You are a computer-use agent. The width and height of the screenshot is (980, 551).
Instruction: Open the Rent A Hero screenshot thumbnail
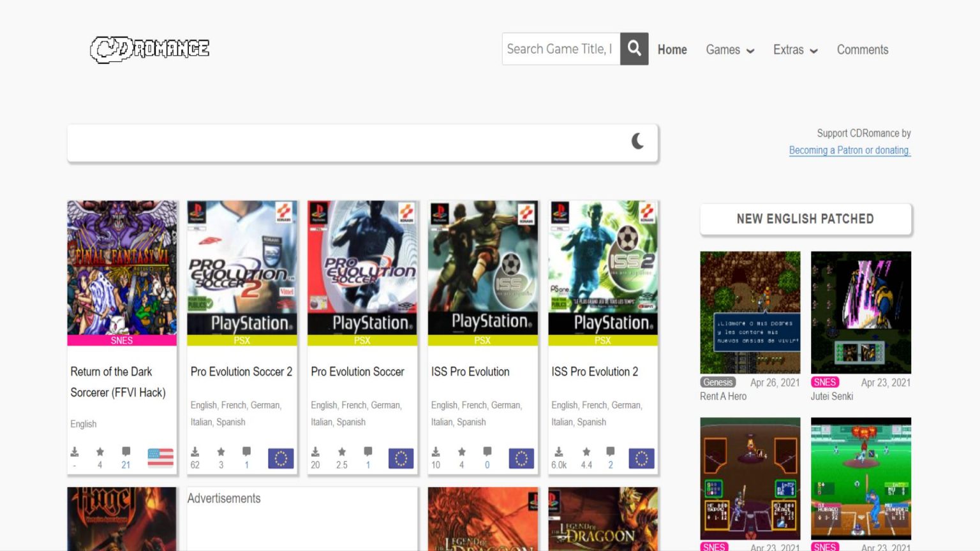click(750, 312)
